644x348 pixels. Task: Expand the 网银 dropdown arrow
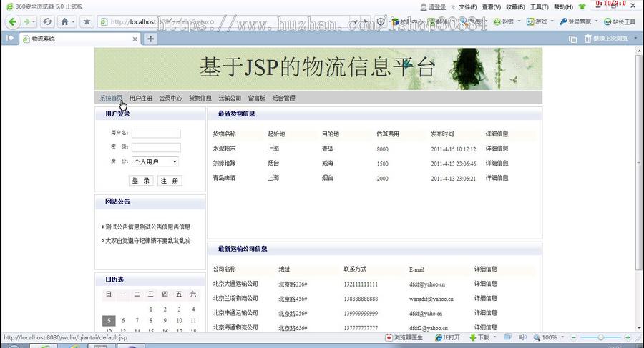click(519, 21)
